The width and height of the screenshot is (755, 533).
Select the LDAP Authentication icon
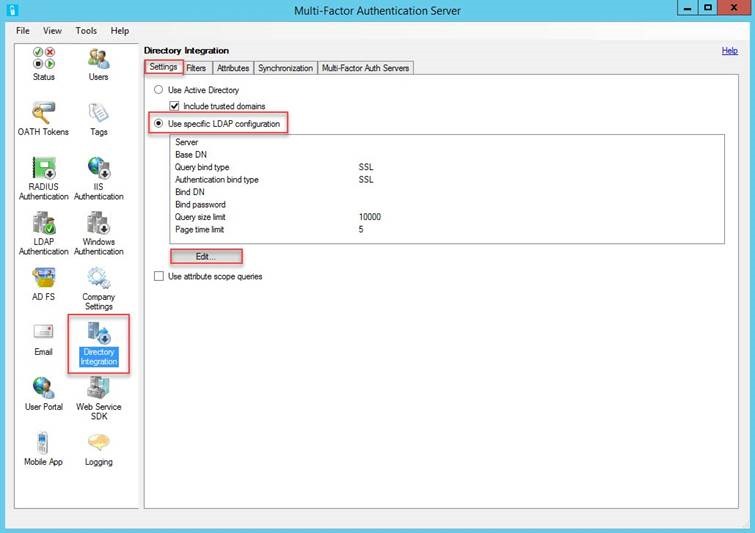[x=44, y=223]
